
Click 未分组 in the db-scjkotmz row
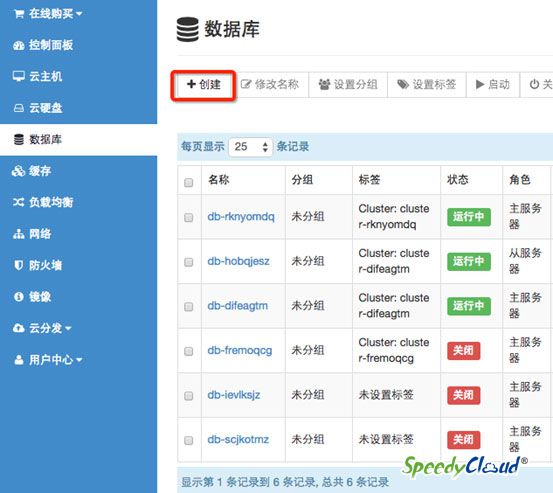coord(308,440)
